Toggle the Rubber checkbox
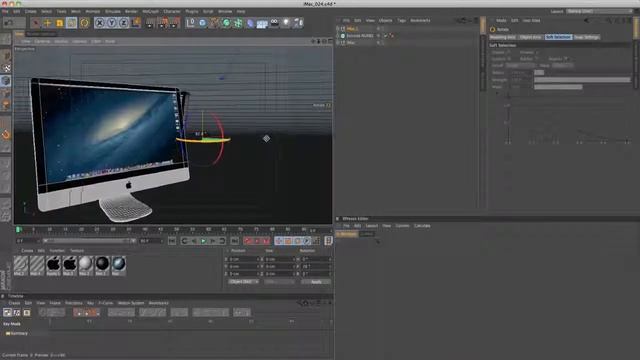 tap(537, 59)
